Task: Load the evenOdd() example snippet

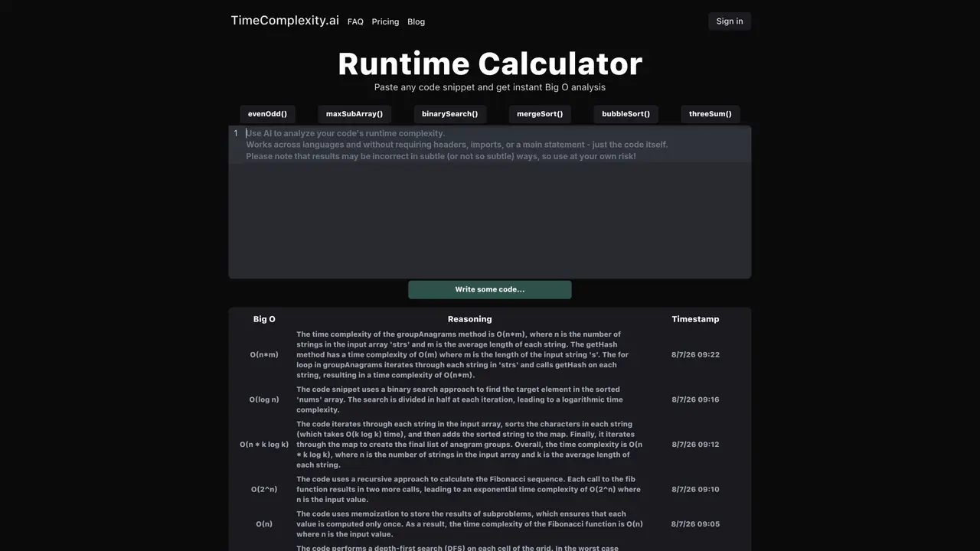Action: (267, 114)
